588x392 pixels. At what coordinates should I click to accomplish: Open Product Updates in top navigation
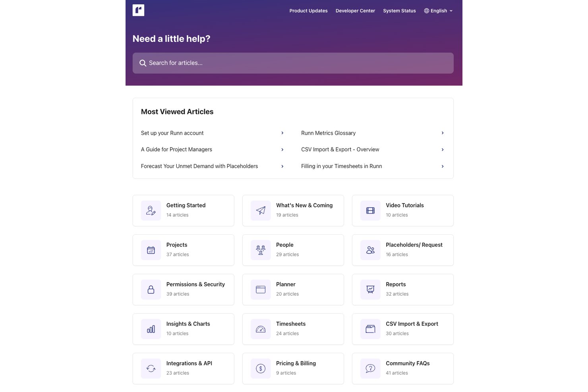pos(308,11)
